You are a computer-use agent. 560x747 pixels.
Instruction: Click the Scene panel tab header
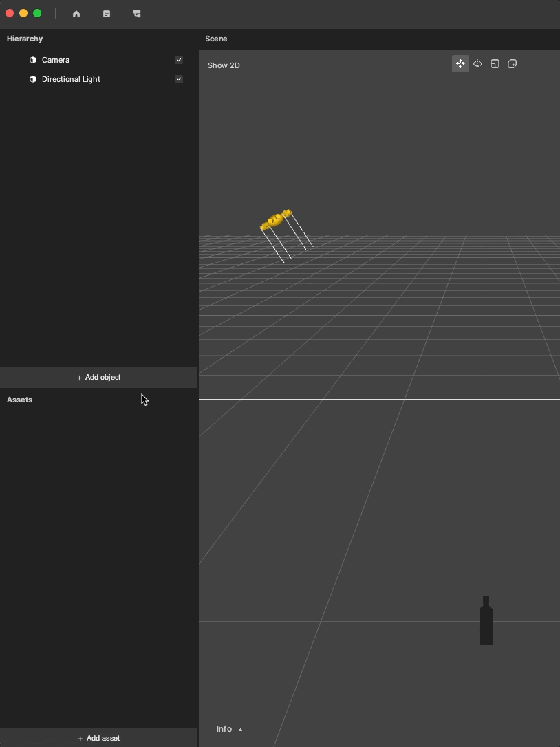tap(216, 39)
